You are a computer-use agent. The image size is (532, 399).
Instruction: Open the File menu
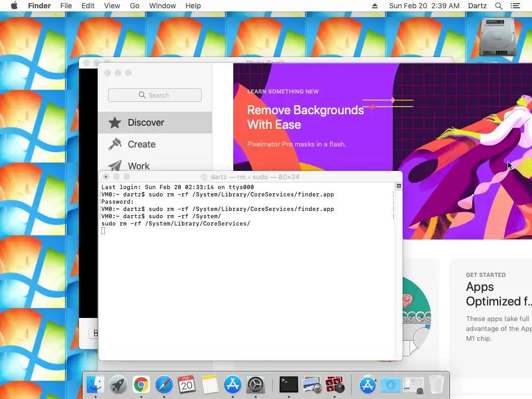pyautogui.click(x=66, y=6)
